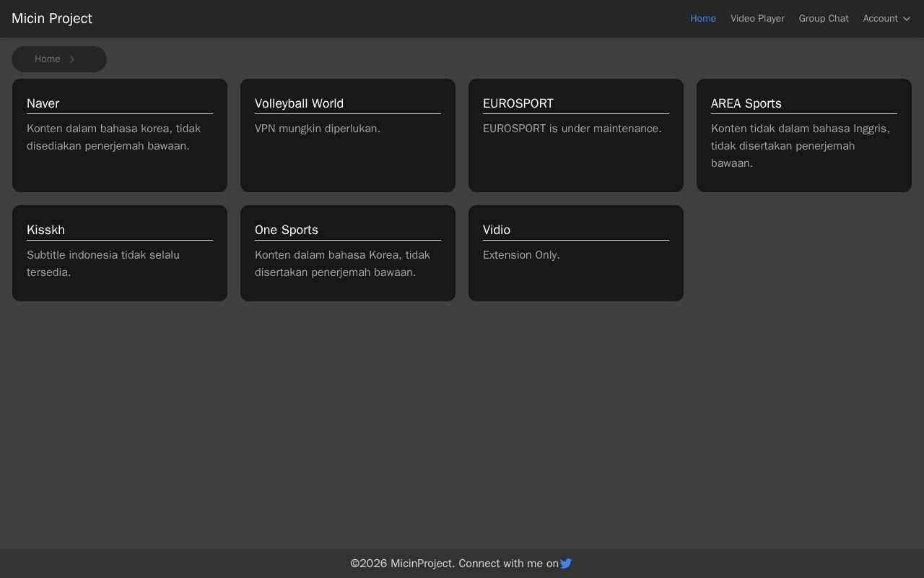The image size is (924, 578).
Task: Open the Video Player page
Action: [x=757, y=19]
